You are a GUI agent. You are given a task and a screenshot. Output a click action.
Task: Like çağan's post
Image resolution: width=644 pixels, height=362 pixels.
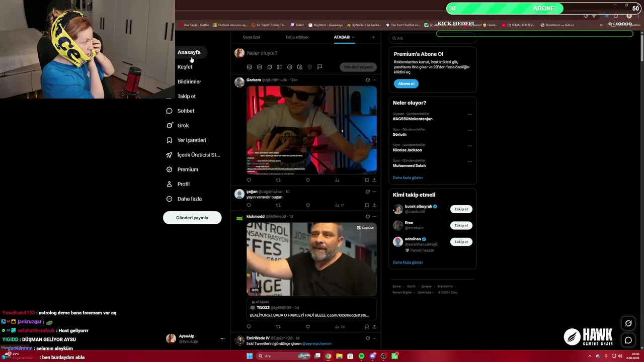[x=307, y=205]
